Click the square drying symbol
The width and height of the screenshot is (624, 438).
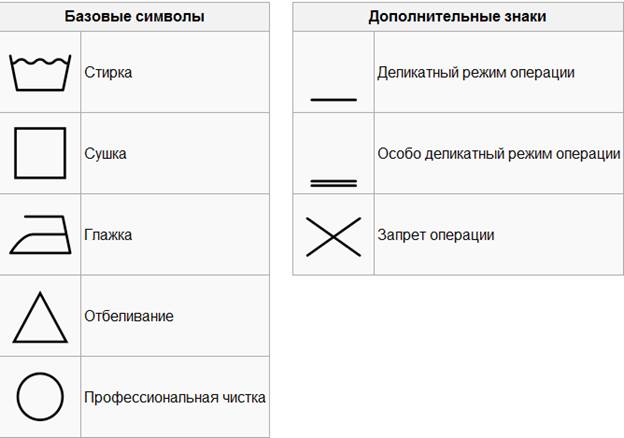tap(40, 153)
